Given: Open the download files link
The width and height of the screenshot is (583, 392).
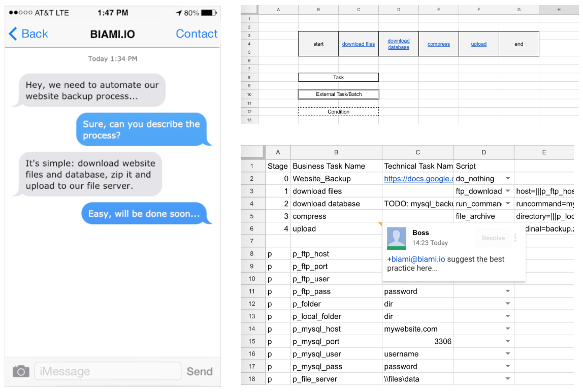Looking at the screenshot, I should coord(358,44).
